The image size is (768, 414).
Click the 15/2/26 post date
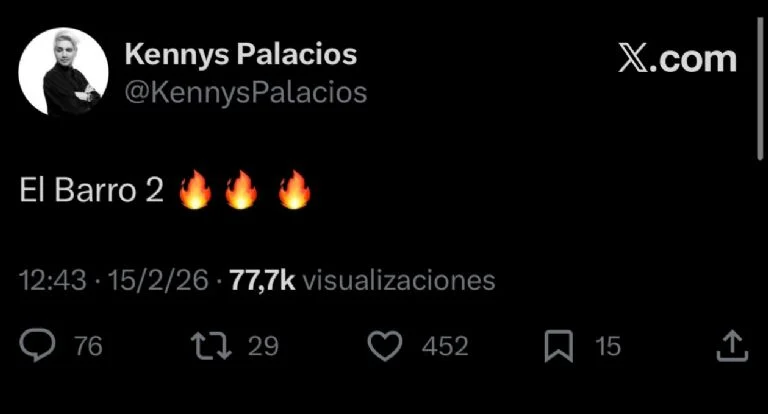pyautogui.click(x=158, y=281)
